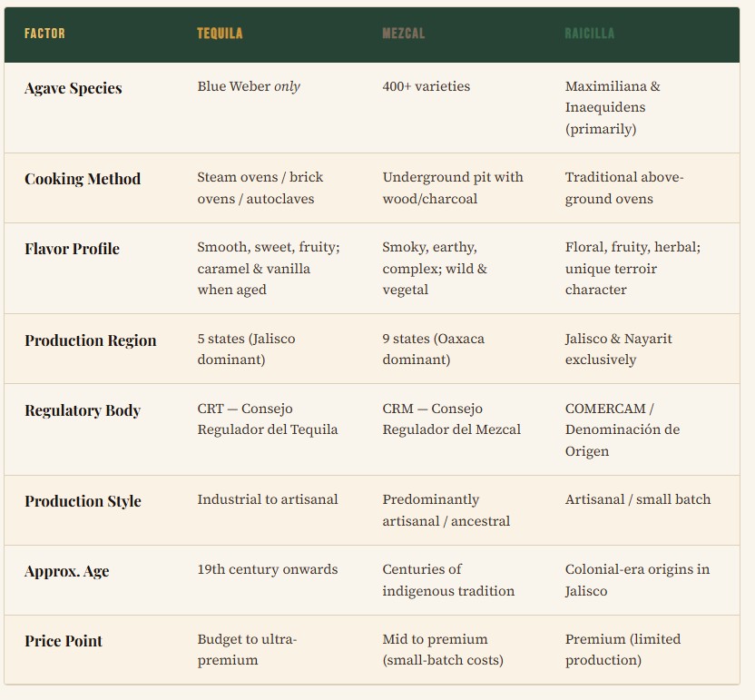
Task: Click the Centuries of indigenous tradition cell
Action: point(448,580)
